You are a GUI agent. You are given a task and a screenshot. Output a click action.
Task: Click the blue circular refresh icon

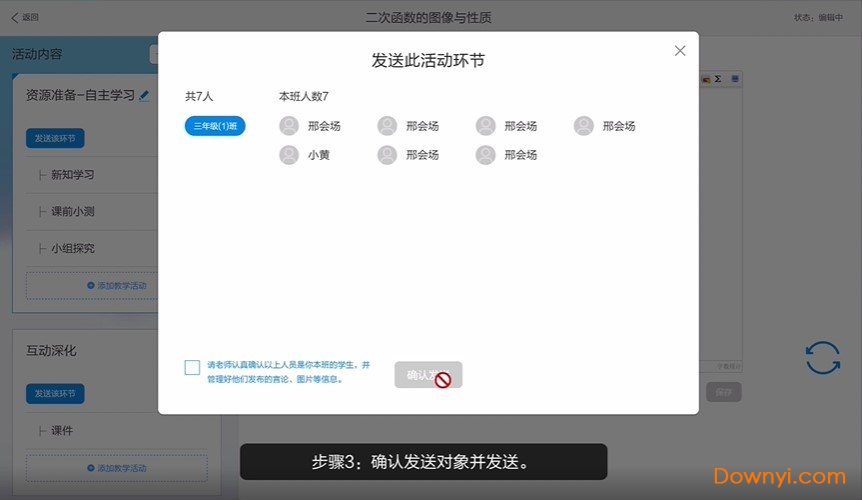click(x=822, y=358)
